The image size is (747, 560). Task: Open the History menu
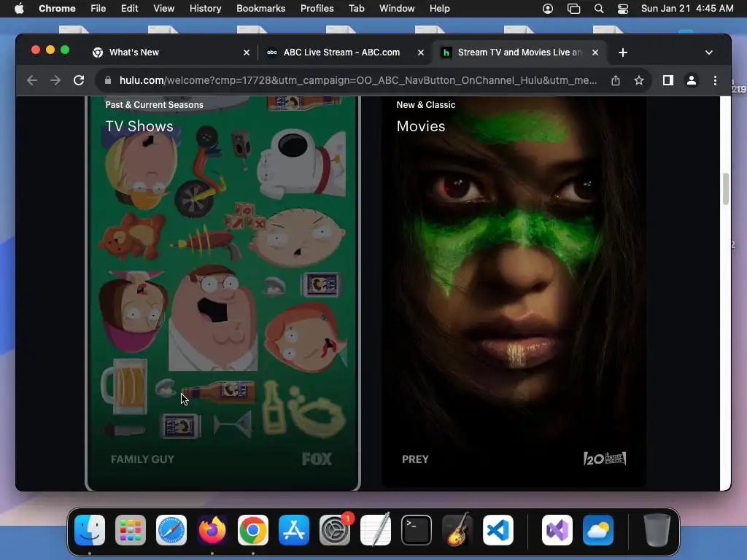[x=205, y=9]
